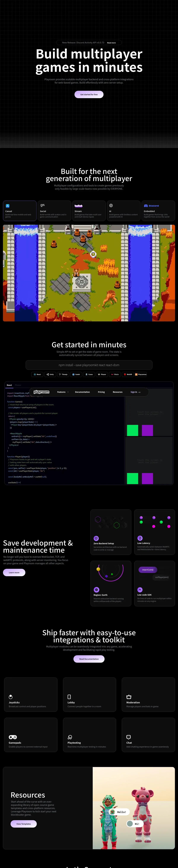Image resolution: width=178 pixels, height=868 pixels.
Task: Click the Region: Earth globe icon
Action: coord(96,590)
